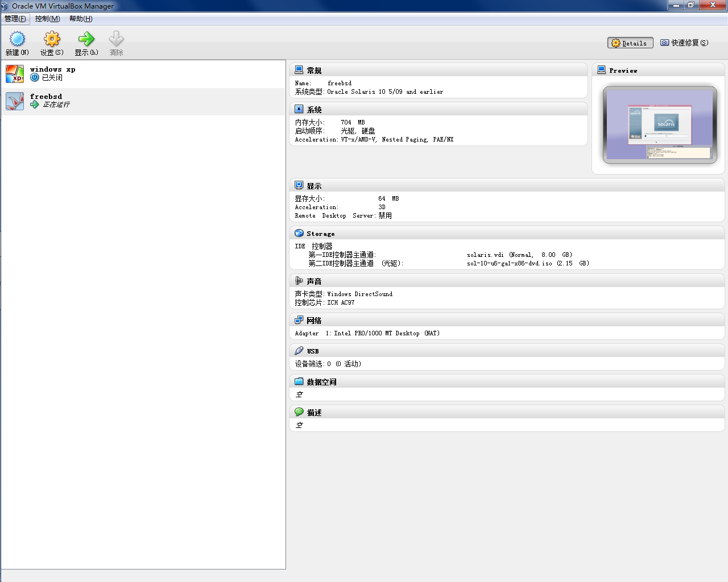Click the VirtualBox title bar app icon
The width and height of the screenshot is (728, 582).
pos(5,6)
